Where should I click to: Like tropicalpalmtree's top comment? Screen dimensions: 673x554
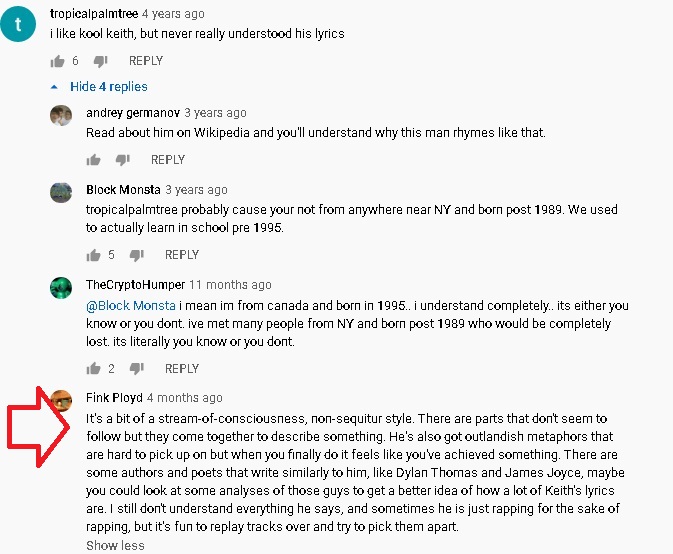(57, 61)
